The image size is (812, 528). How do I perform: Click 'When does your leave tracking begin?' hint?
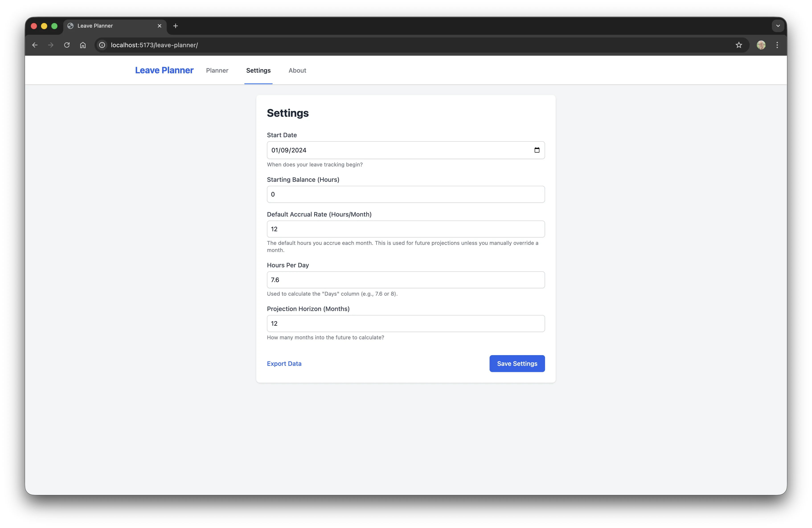pos(315,164)
